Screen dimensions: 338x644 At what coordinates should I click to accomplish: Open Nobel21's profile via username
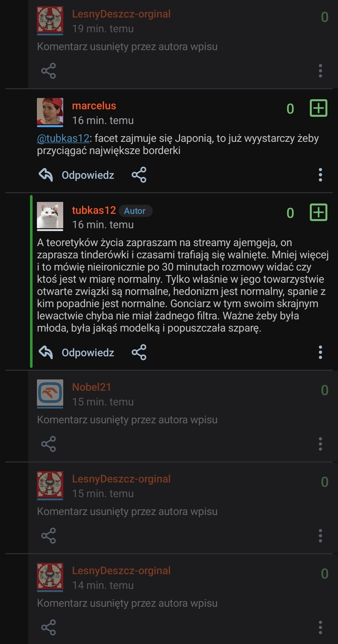[91, 387]
